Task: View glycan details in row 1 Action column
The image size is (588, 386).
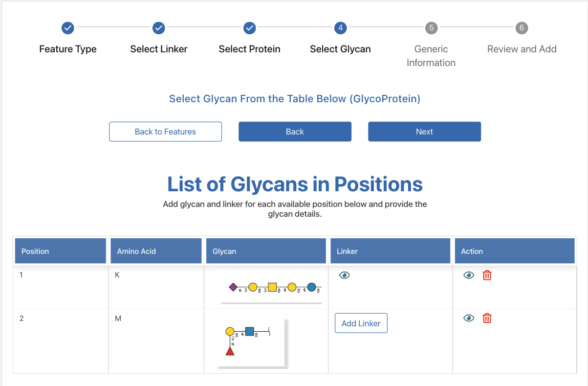Action: 469,275
